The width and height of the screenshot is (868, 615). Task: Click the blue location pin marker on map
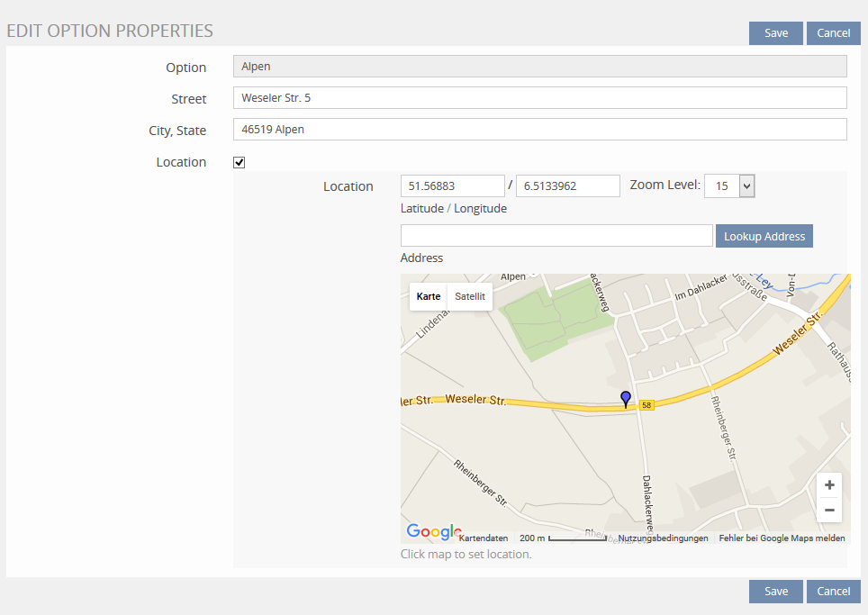[x=626, y=398]
